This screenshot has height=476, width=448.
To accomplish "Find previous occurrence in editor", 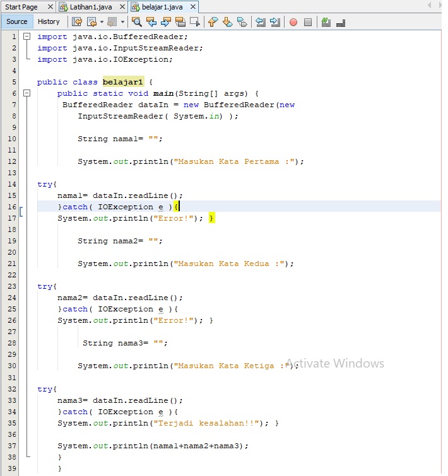I will pos(151,22).
